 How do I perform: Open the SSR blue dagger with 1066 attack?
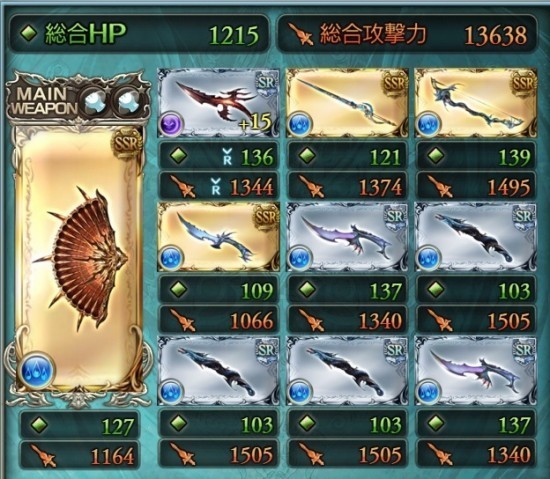pyautogui.click(x=218, y=237)
